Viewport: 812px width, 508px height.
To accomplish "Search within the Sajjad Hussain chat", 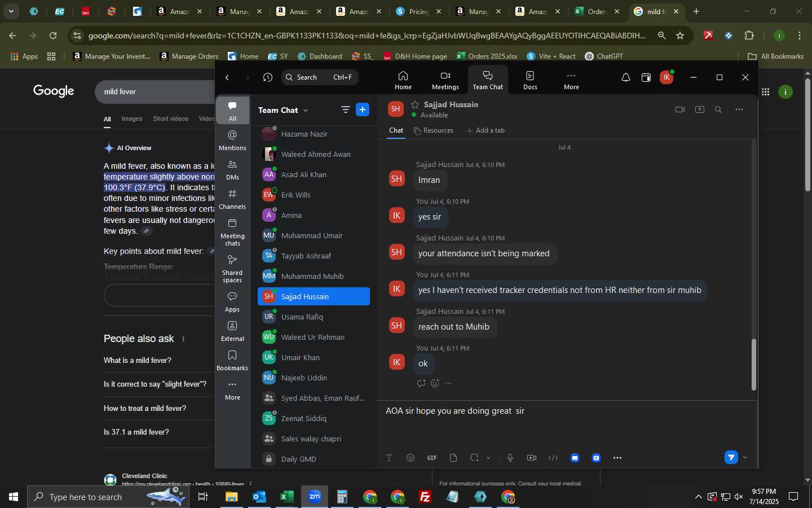I will pos(718,110).
